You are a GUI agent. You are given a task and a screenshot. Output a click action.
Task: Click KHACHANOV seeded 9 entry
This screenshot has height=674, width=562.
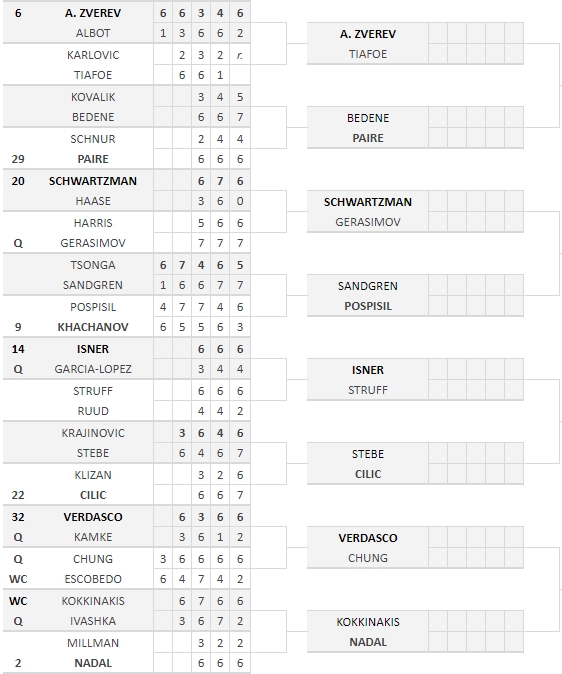(x=93, y=327)
